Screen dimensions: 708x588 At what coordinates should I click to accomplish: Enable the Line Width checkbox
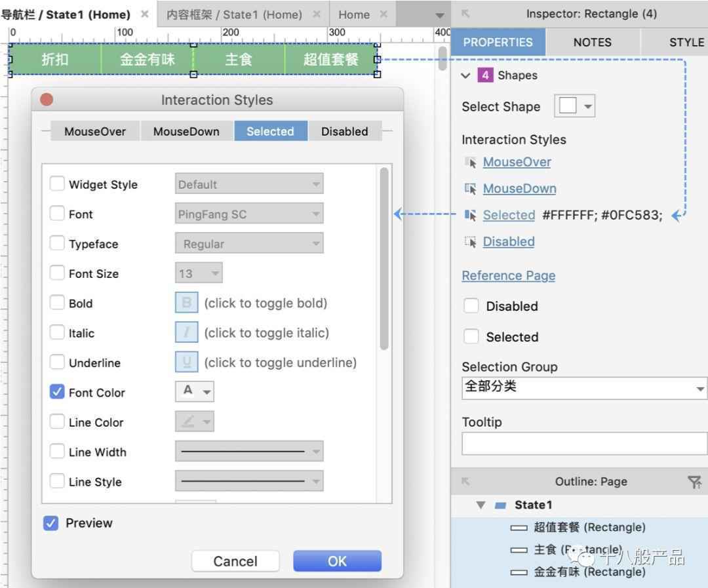point(57,452)
